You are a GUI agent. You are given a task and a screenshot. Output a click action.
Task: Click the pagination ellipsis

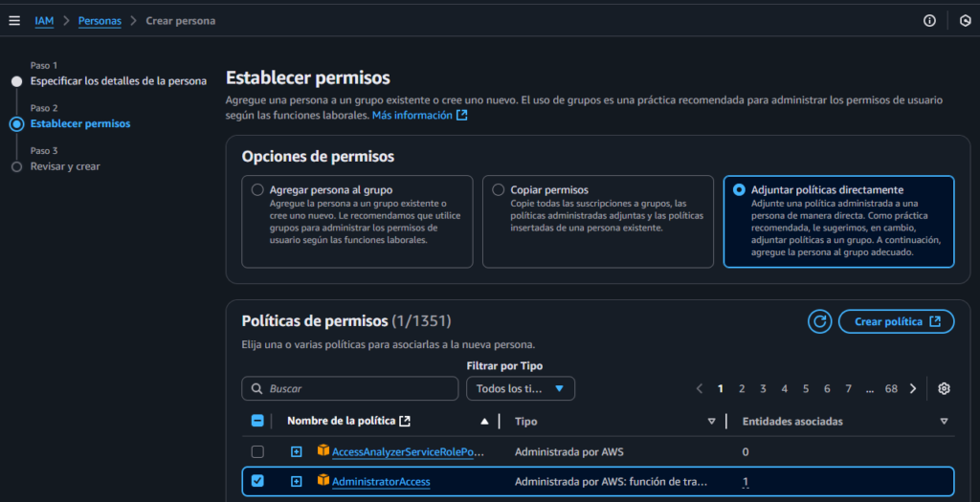pyautogui.click(x=869, y=388)
